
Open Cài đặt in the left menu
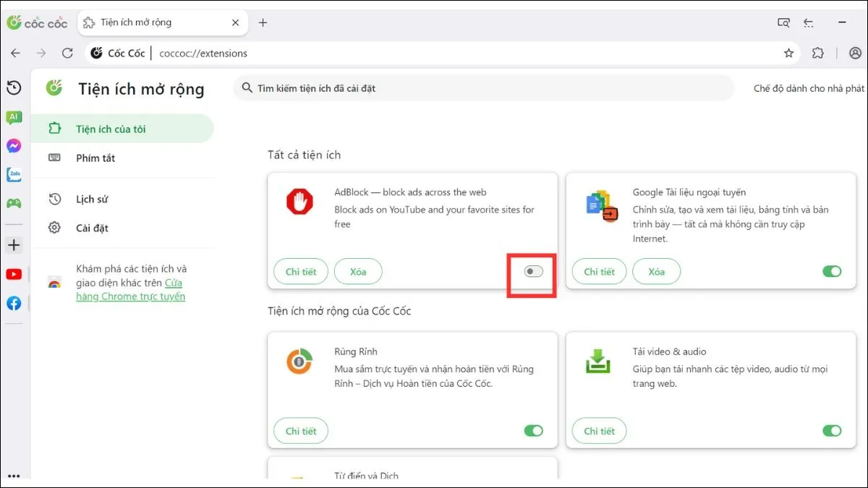92,228
